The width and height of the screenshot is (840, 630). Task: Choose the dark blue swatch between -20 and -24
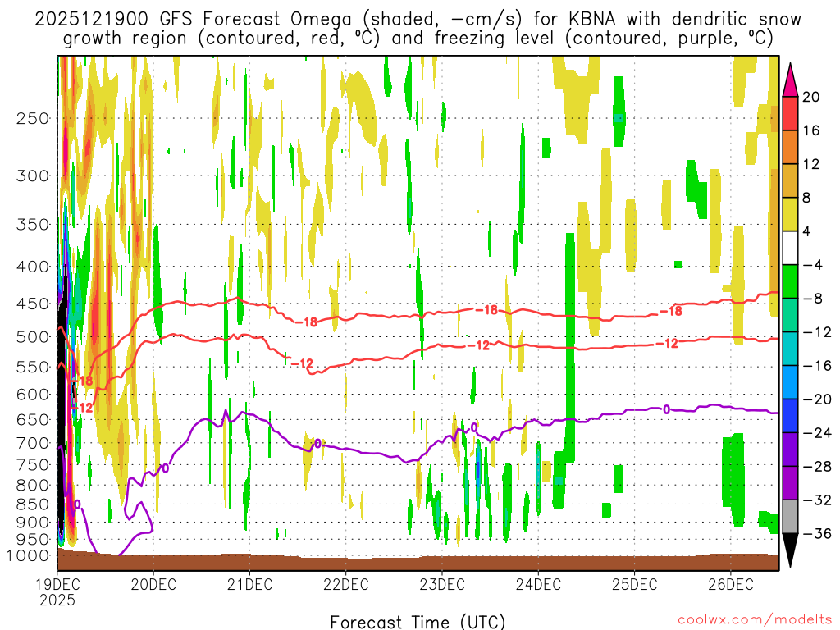pos(791,416)
